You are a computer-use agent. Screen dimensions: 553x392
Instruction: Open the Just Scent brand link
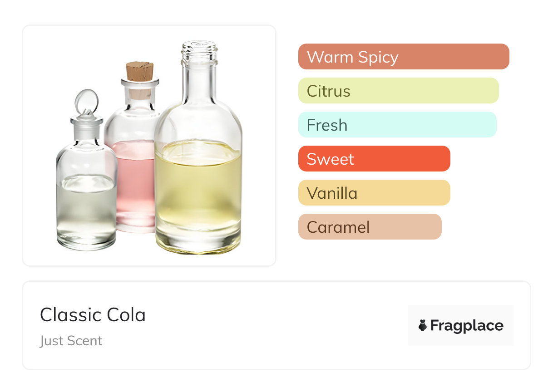[x=71, y=341]
